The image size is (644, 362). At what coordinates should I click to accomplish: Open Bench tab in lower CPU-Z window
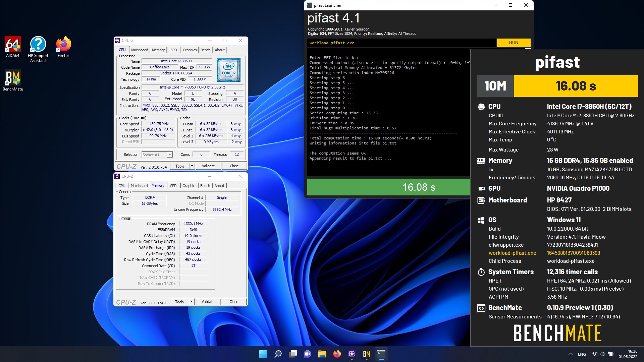[x=205, y=186]
